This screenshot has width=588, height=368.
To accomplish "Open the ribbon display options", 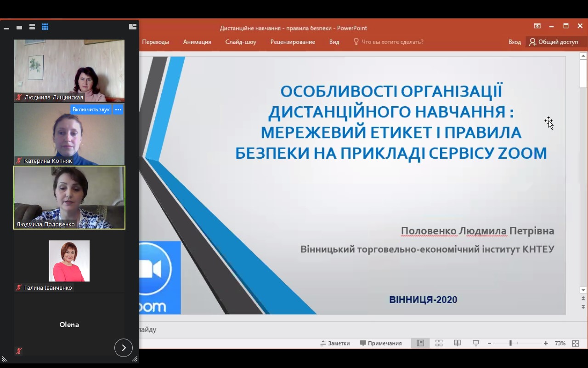I will pos(537,26).
